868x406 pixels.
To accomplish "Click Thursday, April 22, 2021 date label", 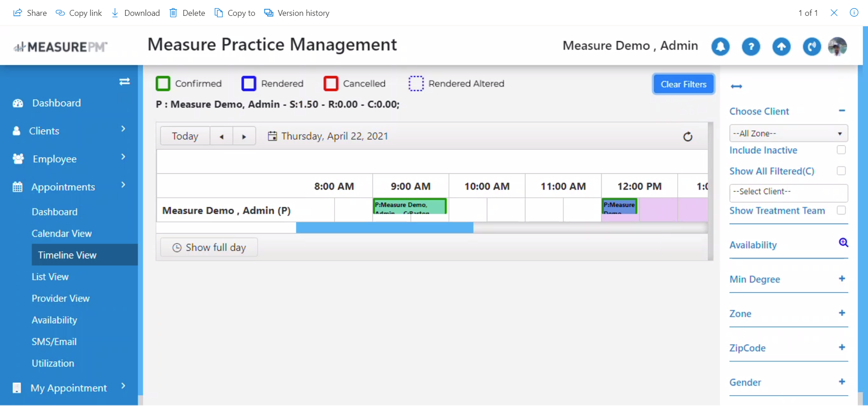I will (335, 136).
